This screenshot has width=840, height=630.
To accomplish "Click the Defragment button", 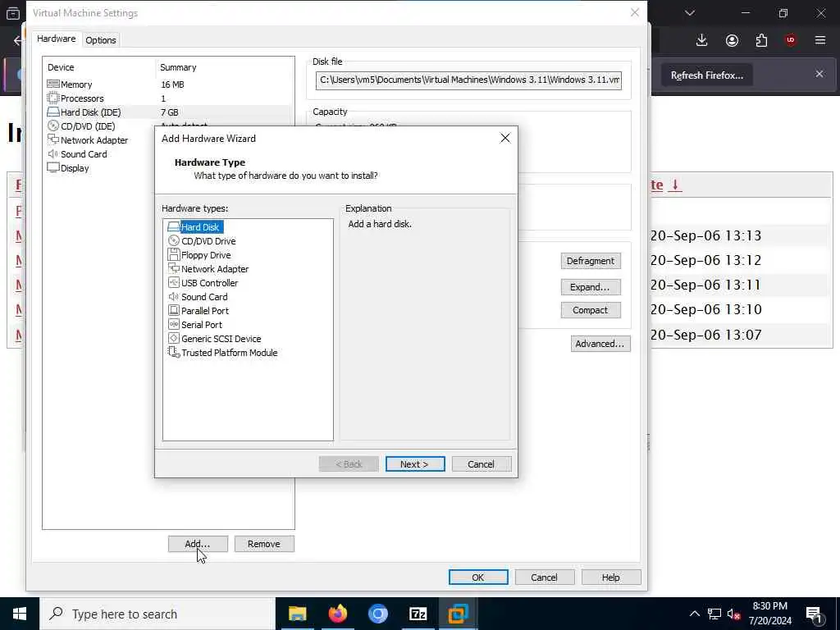I will pos(591,261).
